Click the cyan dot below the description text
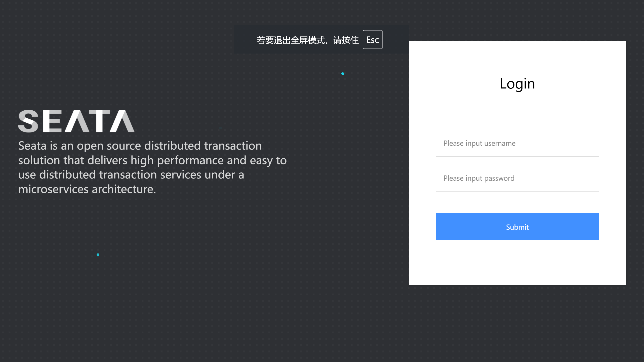The width and height of the screenshot is (644, 362). point(98,255)
